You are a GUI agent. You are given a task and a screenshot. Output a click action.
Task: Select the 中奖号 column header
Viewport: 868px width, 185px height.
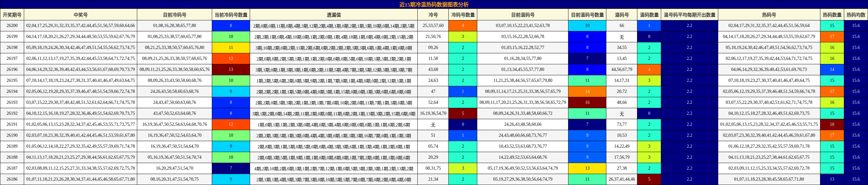click(81, 15)
